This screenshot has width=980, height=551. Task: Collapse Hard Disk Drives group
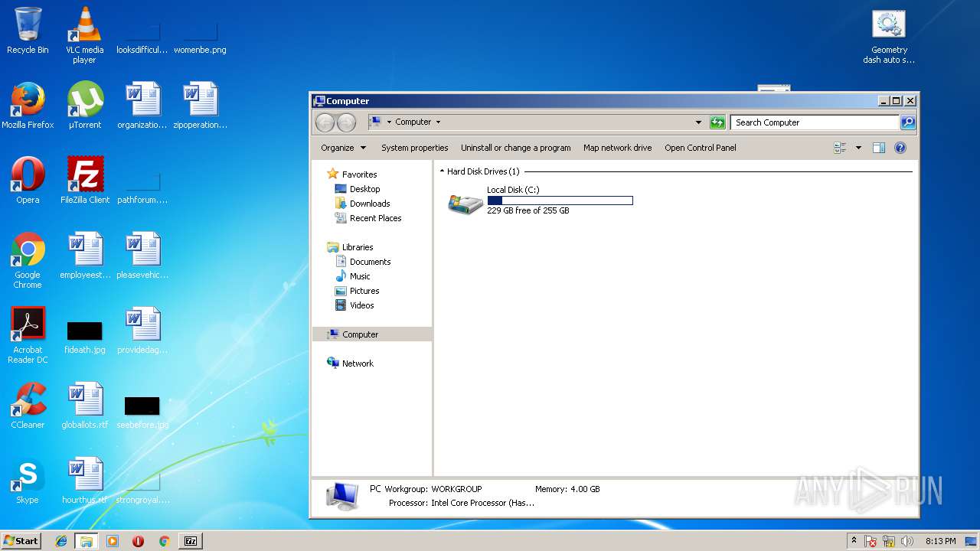tap(442, 171)
